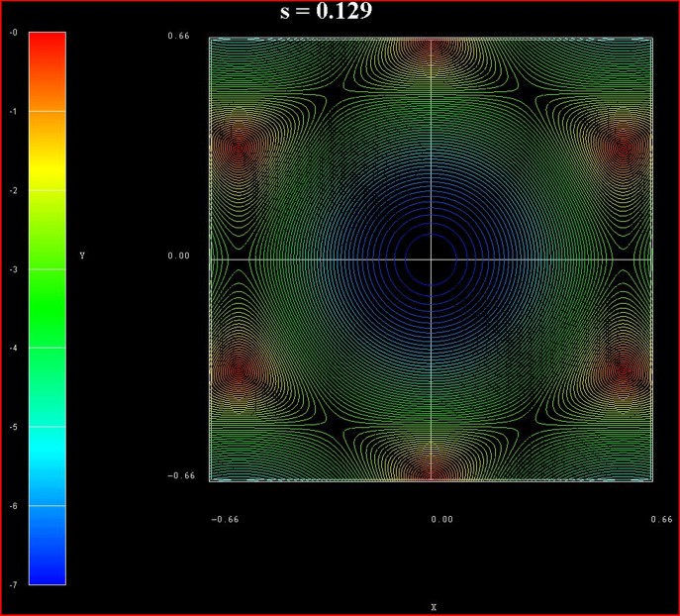Click the bright green section of the colorbar

point(47,327)
